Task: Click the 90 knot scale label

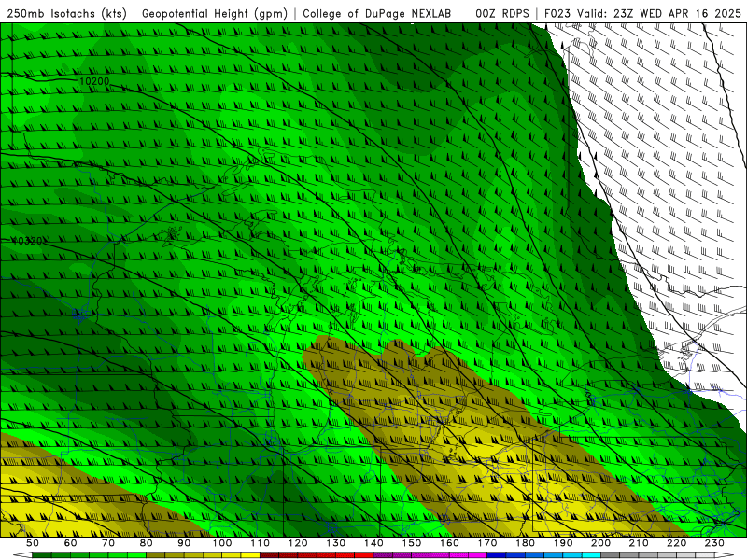Action: point(184,543)
